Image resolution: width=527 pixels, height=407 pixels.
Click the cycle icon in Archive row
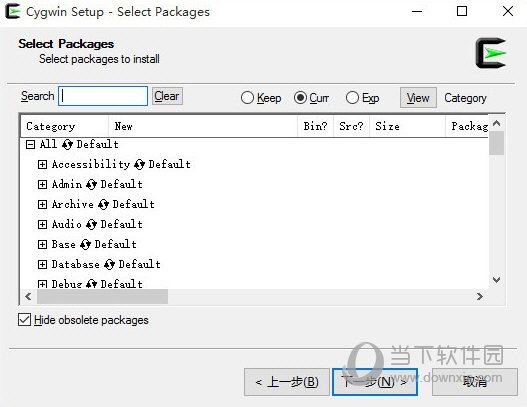103,204
